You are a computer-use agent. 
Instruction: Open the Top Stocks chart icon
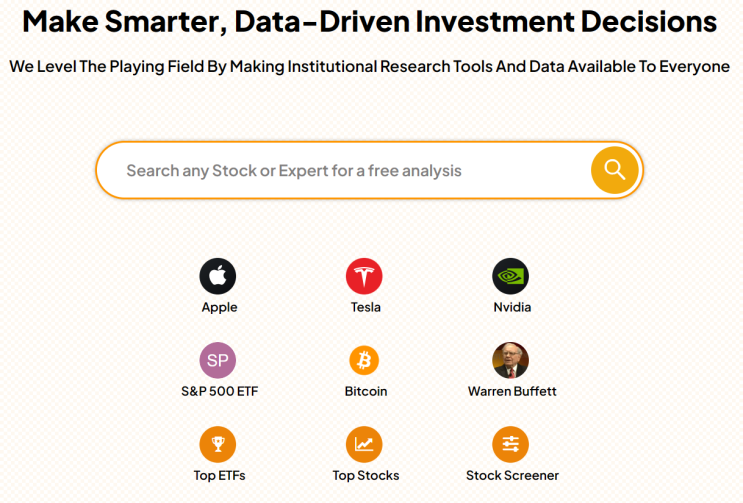point(364,444)
